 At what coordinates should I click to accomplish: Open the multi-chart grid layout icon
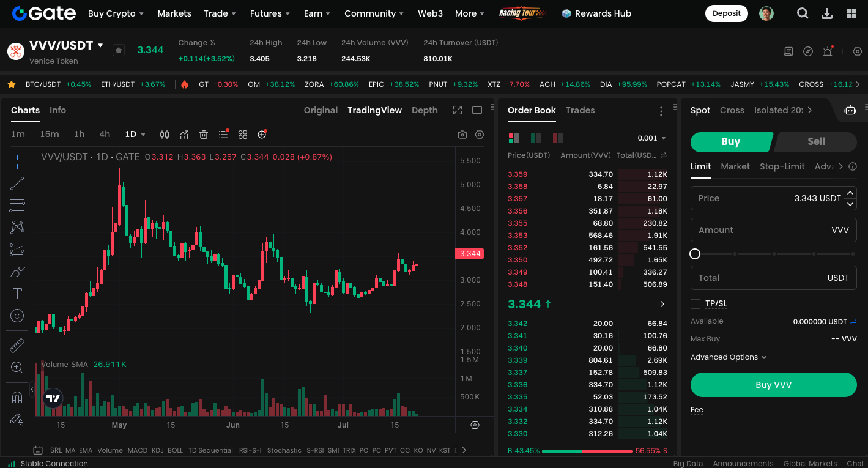point(243,135)
